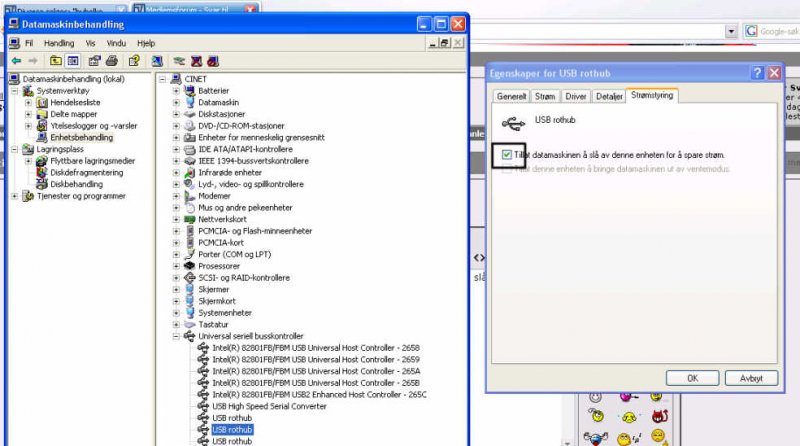Select the highlighted USB rothub entry

[x=232, y=430]
